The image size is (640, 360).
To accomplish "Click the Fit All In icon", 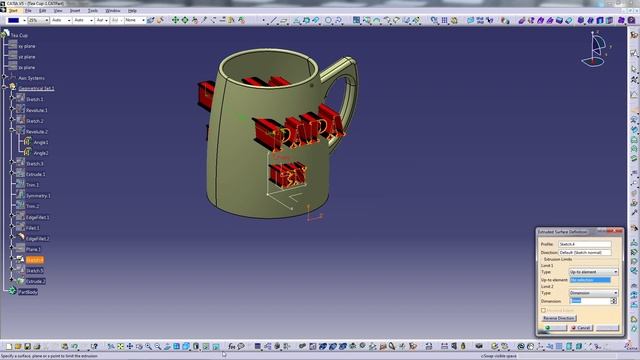I will [120, 347].
